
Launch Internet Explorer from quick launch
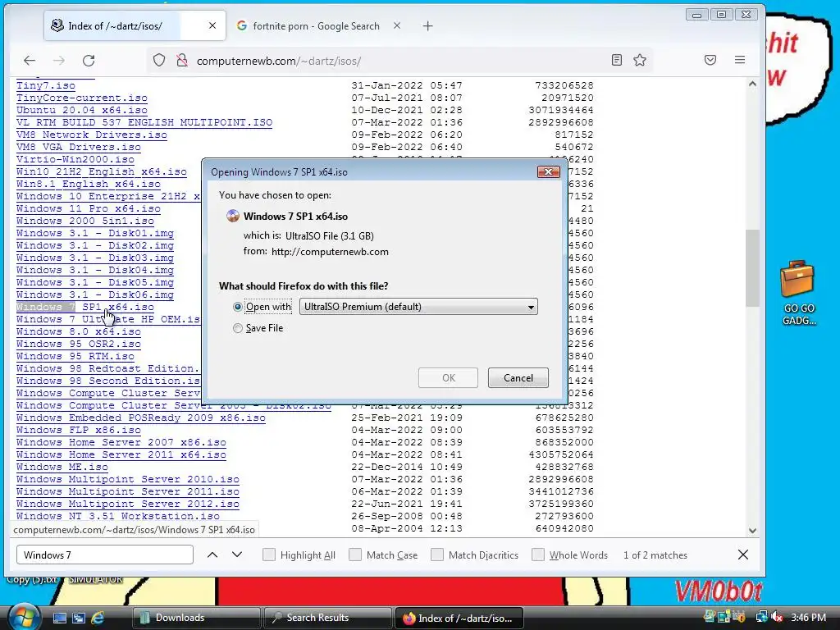pyautogui.click(x=98, y=618)
